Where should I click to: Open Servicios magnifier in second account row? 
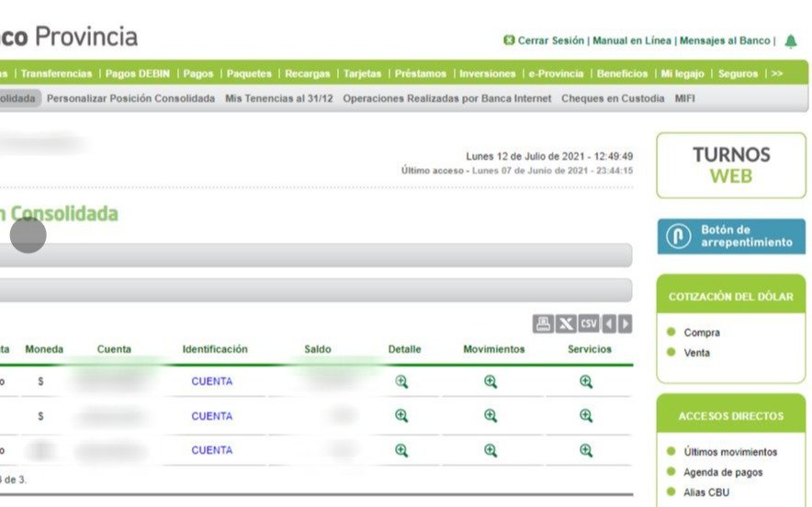(586, 416)
